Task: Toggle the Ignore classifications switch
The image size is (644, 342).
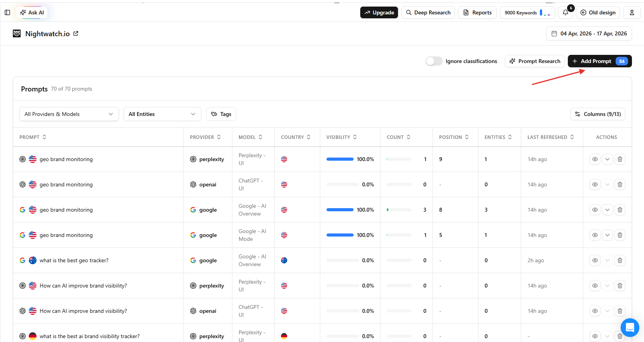Action: tap(434, 61)
